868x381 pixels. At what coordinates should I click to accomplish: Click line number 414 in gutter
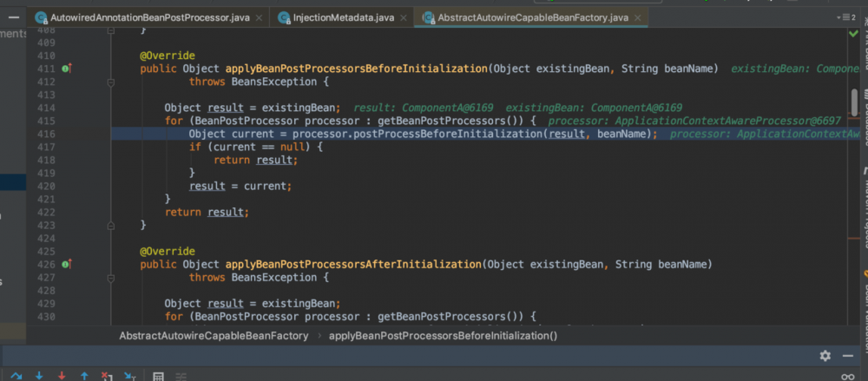tap(46, 108)
